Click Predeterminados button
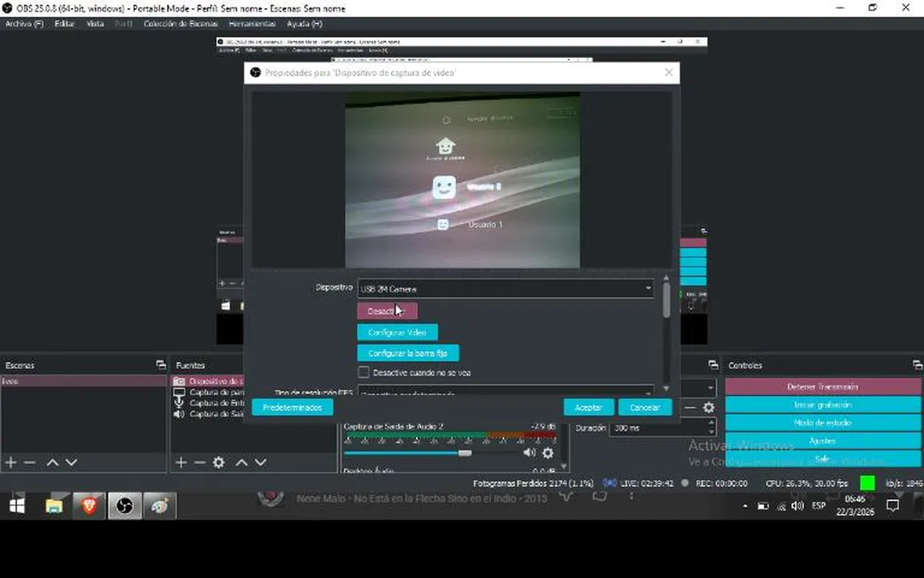The height and width of the screenshot is (578, 924). pyautogui.click(x=292, y=408)
